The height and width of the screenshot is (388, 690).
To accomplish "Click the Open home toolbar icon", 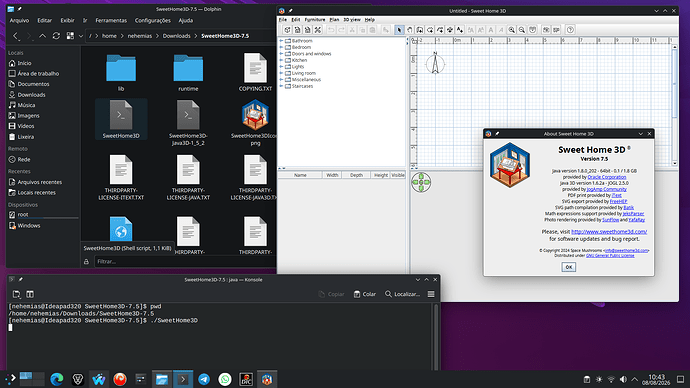I will pyautogui.click(x=297, y=30).
